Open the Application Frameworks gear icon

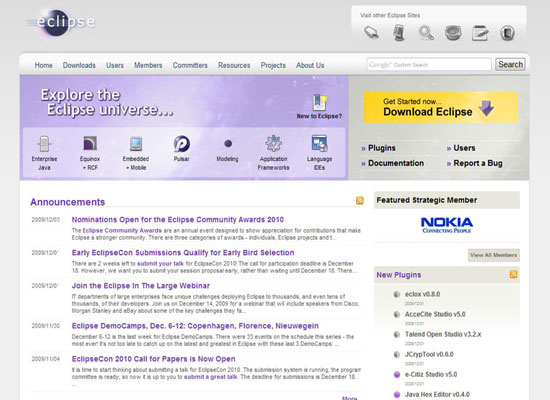pyautogui.click(x=274, y=143)
